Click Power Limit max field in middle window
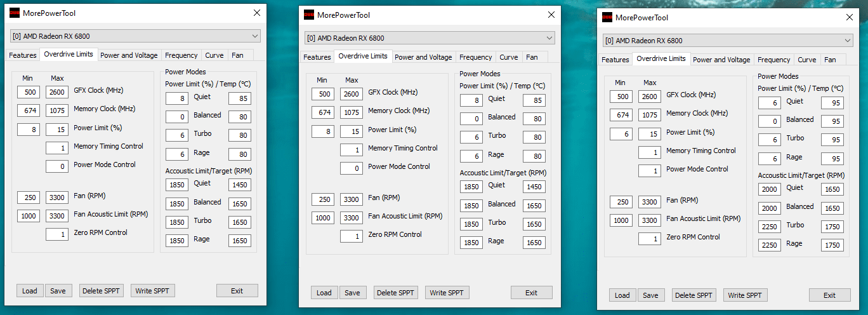This screenshot has height=315, width=868. 352,131
